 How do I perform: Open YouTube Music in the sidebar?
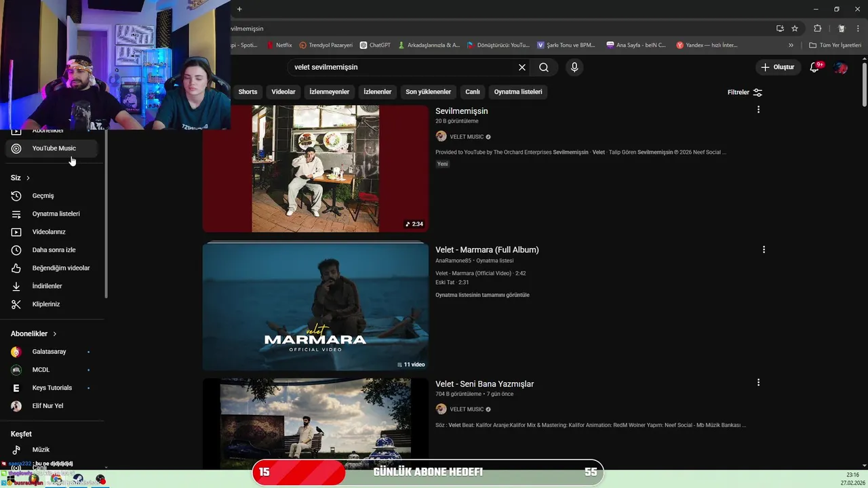pos(52,148)
